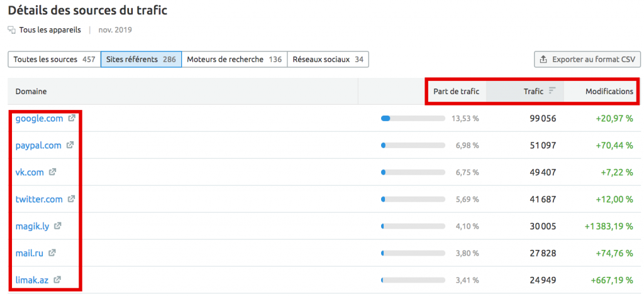Image resolution: width=644 pixels, height=297 pixels.
Task: Click the +667,19 % change value
Action: 612,280
